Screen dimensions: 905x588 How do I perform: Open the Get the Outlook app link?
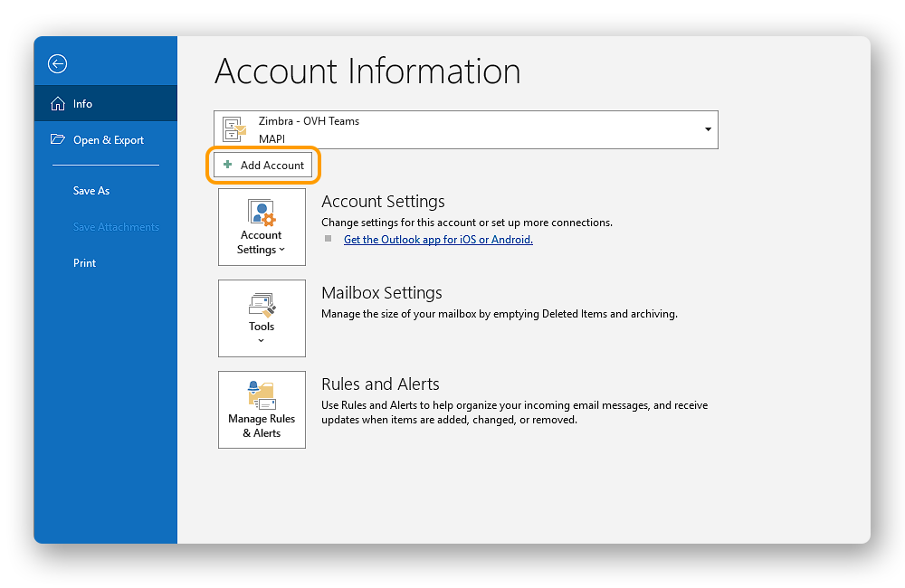tap(438, 240)
